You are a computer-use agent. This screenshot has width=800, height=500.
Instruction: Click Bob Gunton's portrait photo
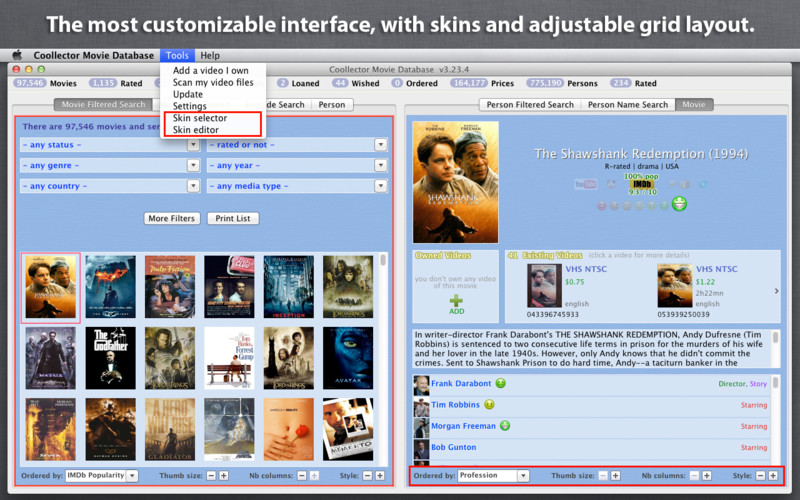(x=421, y=449)
